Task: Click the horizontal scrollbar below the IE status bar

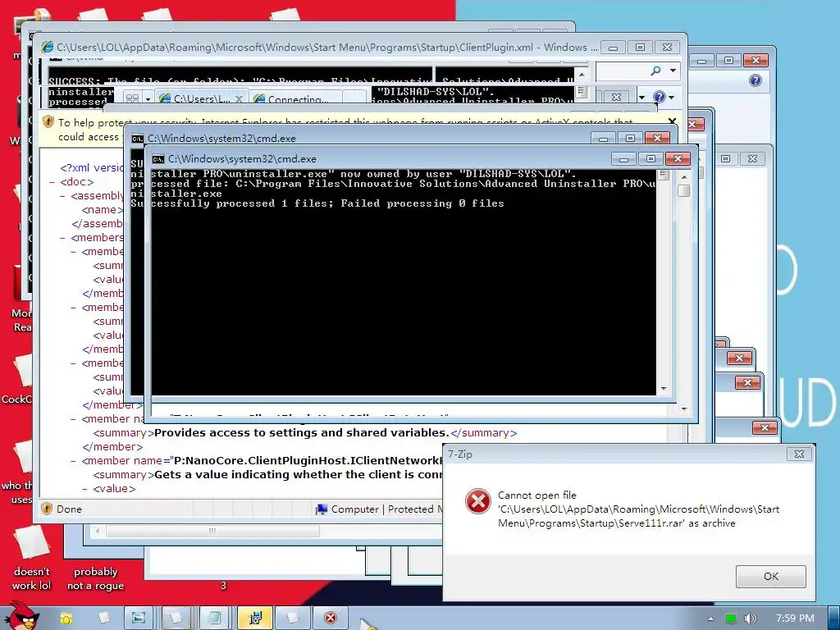Action: pos(212,531)
